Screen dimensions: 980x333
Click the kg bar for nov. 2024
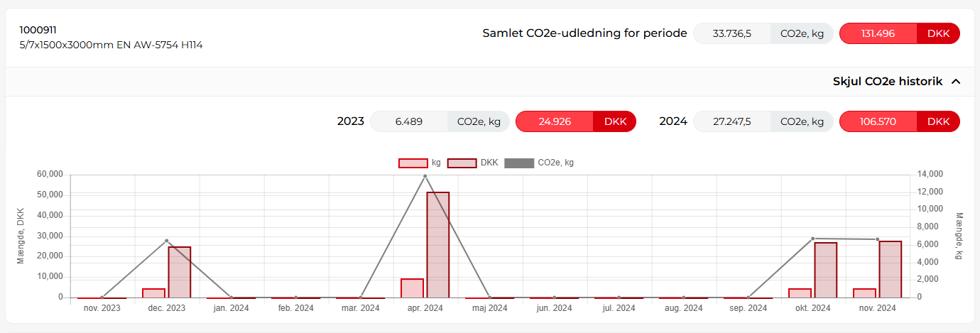[864, 293]
